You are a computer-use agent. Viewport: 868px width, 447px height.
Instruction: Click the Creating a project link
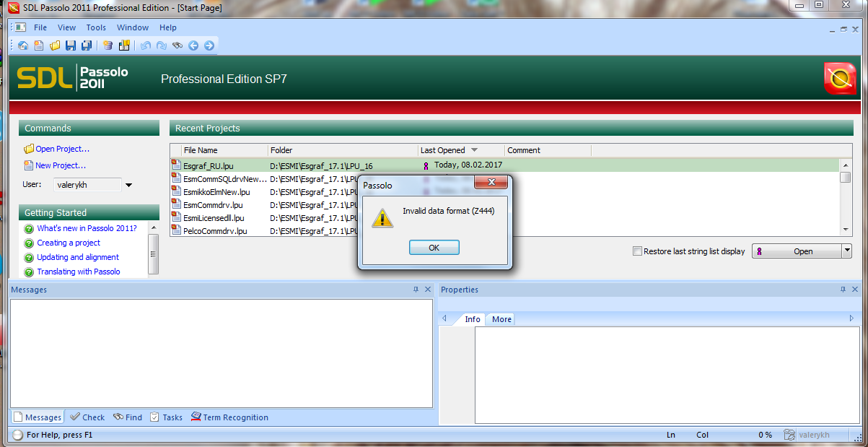[x=69, y=243]
